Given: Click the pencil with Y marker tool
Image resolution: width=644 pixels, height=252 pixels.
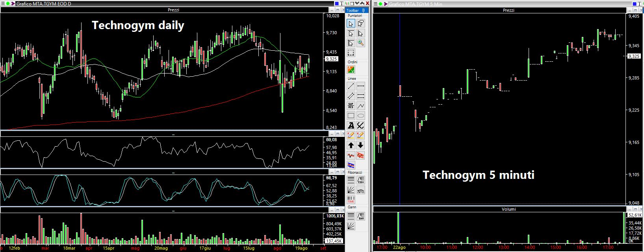Looking at the screenshot, I should tap(351, 135).
